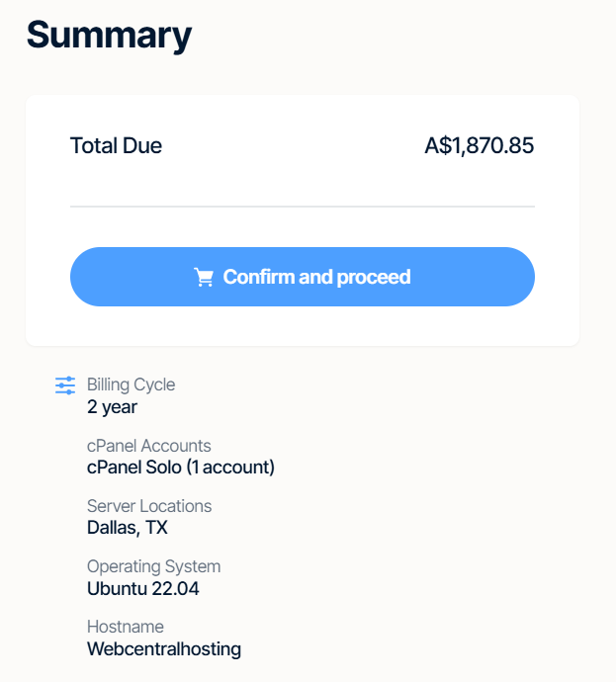This screenshot has width=616, height=682.
Task: Click the divider line under Total Due
Action: (302, 207)
